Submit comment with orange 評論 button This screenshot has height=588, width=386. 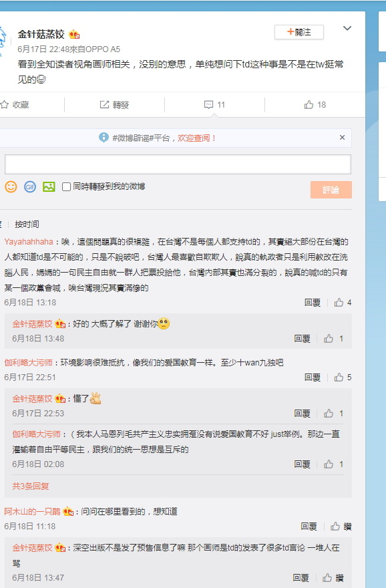click(x=331, y=190)
